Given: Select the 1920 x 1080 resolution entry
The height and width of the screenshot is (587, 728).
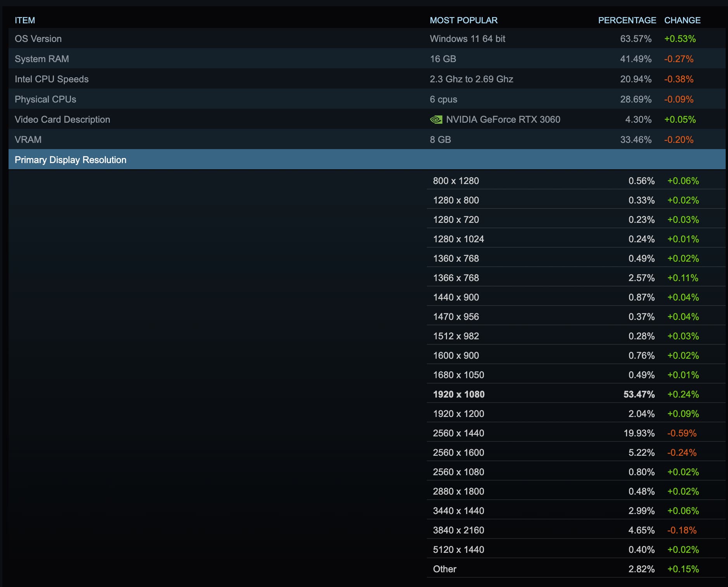Looking at the screenshot, I should point(459,394).
